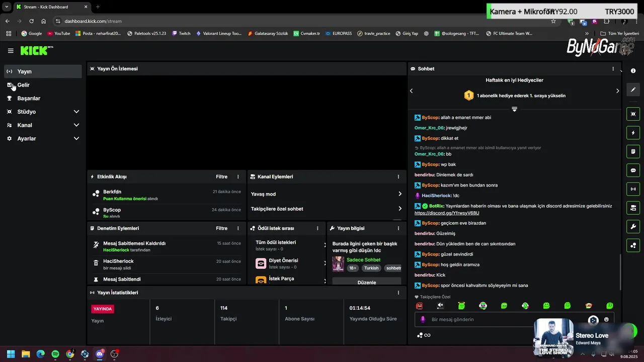Open OBS Studio from the taskbar
This screenshot has height=362, width=644.
click(x=114, y=354)
